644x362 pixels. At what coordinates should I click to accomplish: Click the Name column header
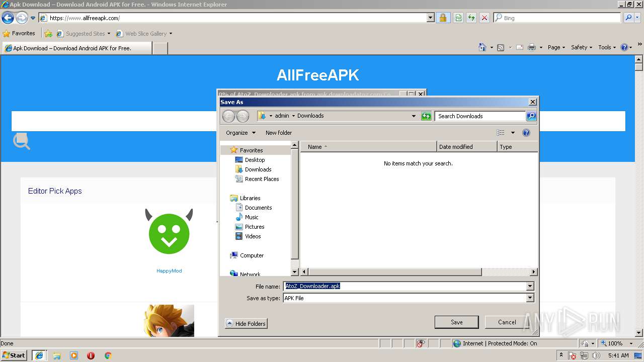coord(369,147)
